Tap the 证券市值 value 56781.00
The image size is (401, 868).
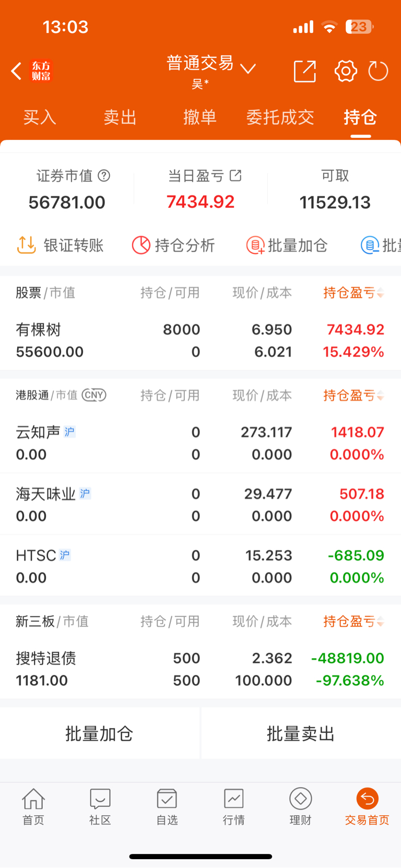coord(67,202)
